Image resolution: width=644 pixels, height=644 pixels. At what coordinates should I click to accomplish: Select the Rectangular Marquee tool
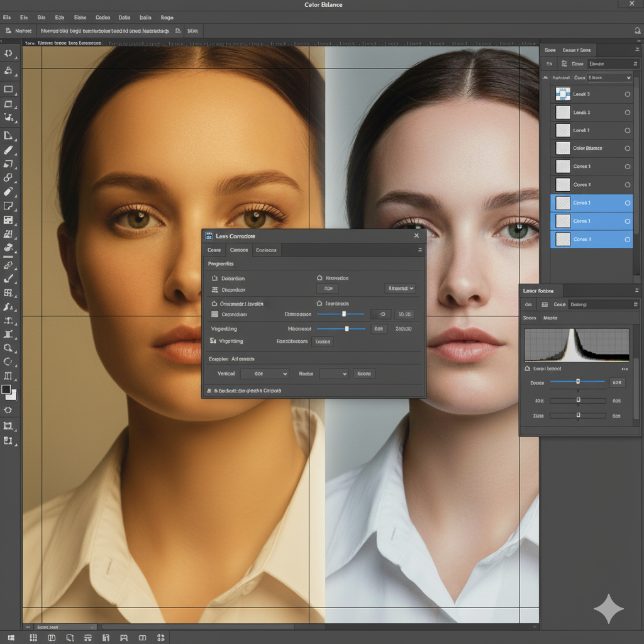[x=8, y=89]
